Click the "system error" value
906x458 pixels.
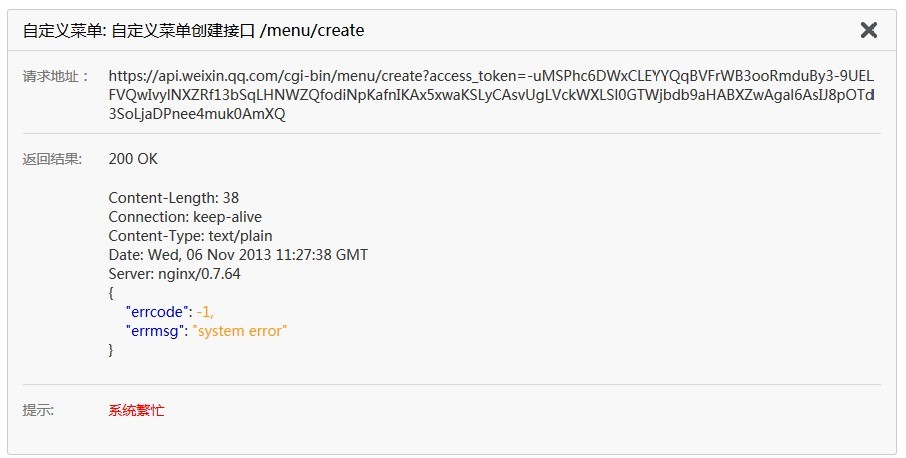click(x=239, y=331)
